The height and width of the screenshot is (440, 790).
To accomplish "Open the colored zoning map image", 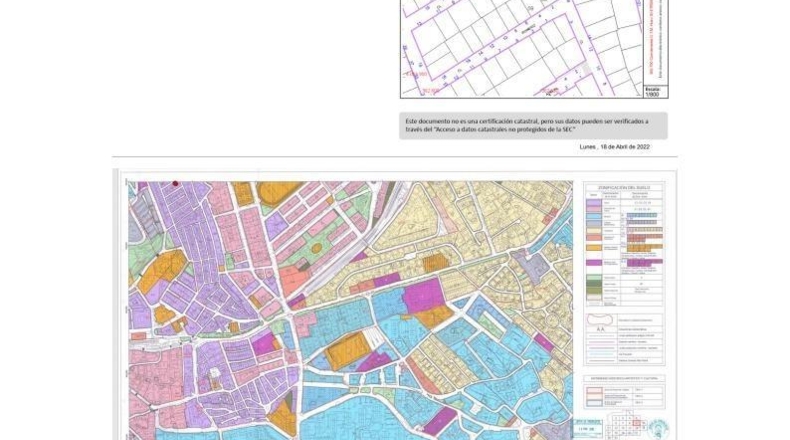I will [x=350, y=310].
